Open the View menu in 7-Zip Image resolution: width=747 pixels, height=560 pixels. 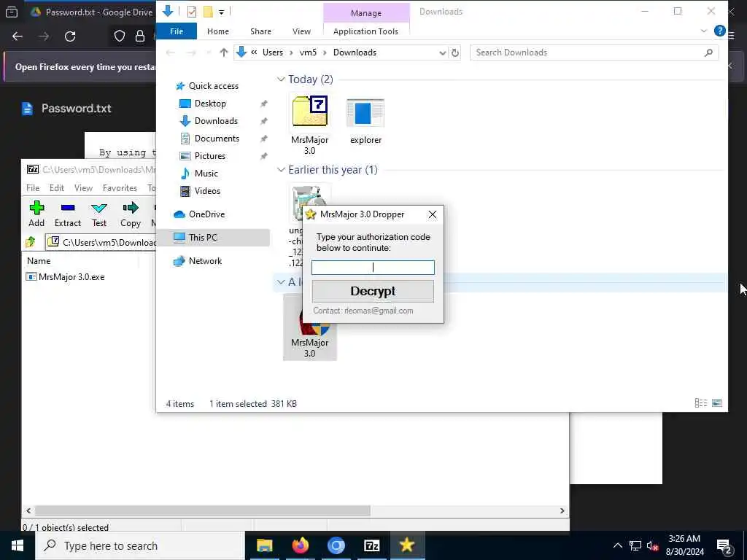(83, 188)
